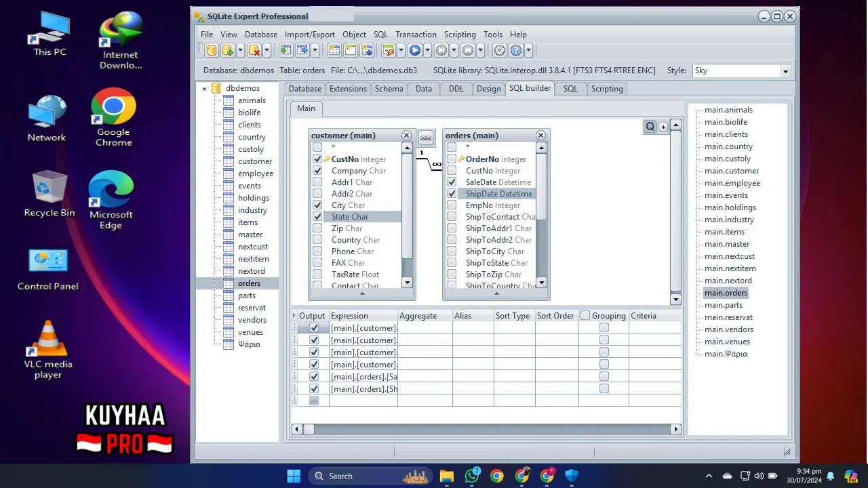Uncheck the SaleDate field checkbox
868x488 pixels.
click(452, 182)
